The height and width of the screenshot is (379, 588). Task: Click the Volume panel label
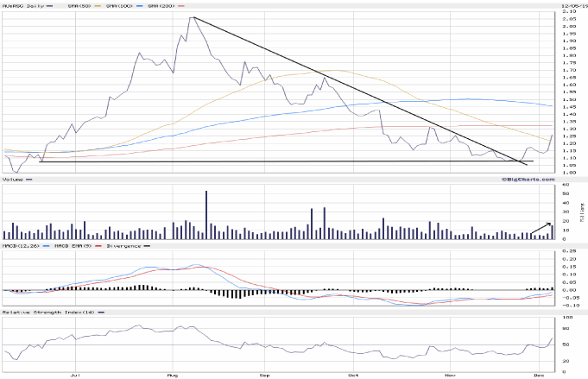click(x=14, y=180)
